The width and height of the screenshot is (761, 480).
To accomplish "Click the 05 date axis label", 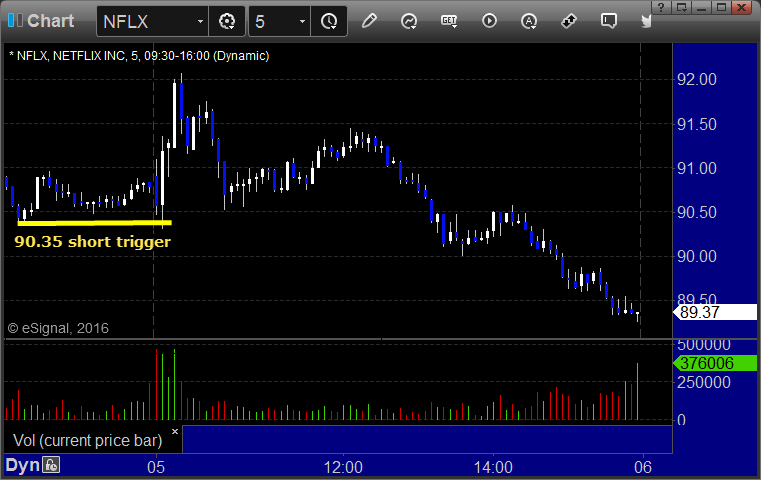I will tap(156, 467).
